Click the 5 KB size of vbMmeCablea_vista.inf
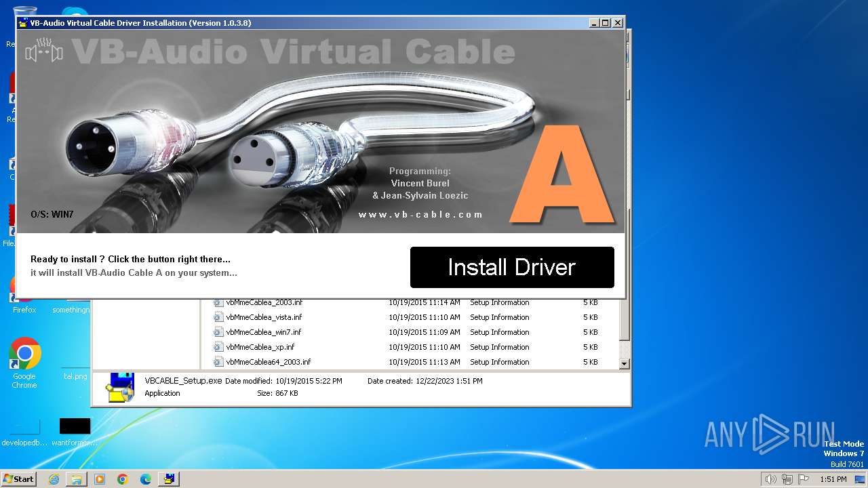Viewport: 868px width, 488px height. click(591, 317)
